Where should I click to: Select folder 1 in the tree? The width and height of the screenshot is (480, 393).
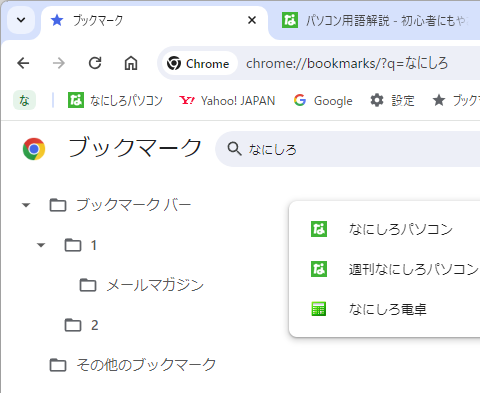pos(81,245)
